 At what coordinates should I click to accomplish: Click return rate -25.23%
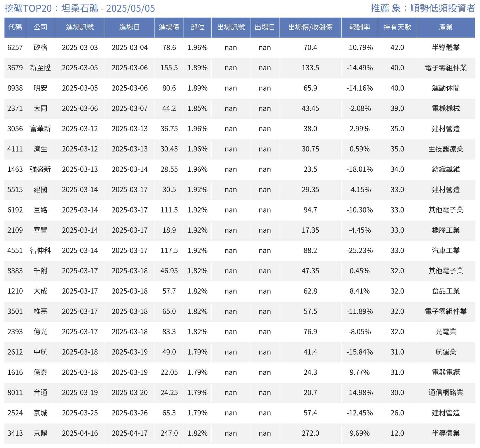click(x=360, y=251)
